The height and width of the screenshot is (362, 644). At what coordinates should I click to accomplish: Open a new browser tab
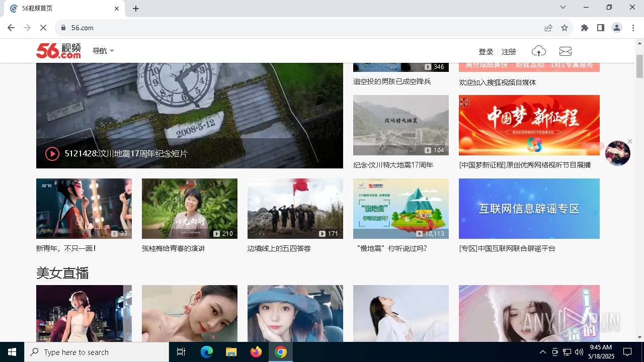[x=136, y=9]
